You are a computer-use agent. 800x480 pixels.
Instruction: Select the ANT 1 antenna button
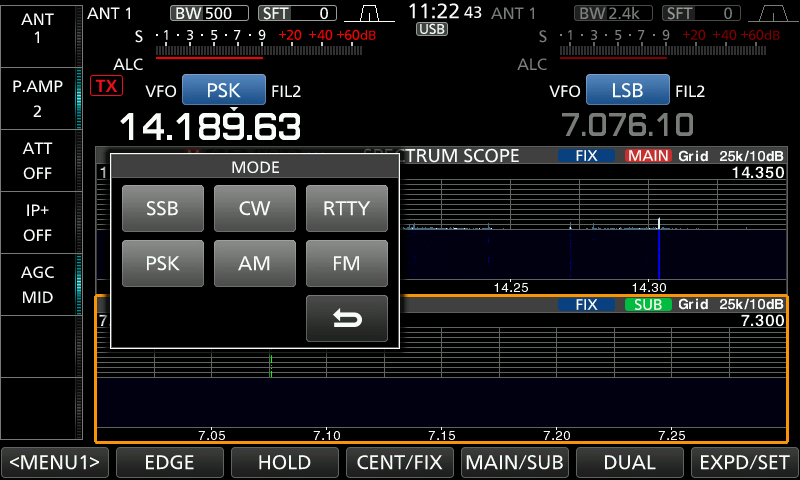(38, 28)
